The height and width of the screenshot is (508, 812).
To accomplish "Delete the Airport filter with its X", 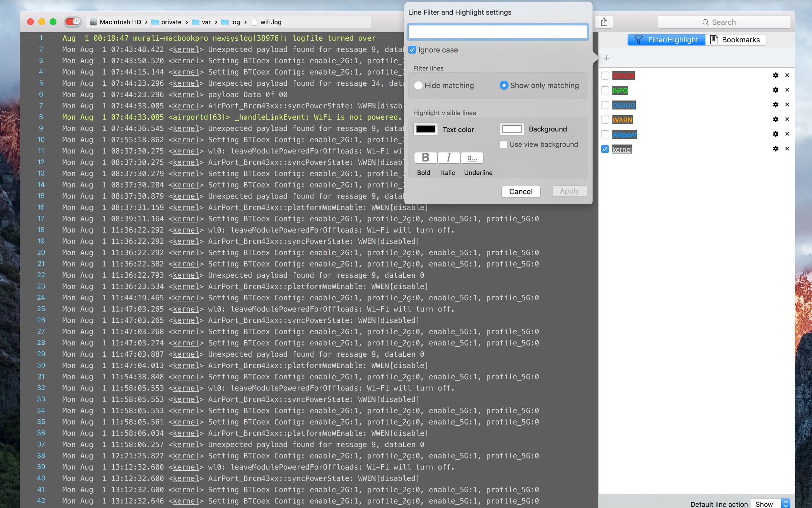I will click(787, 134).
